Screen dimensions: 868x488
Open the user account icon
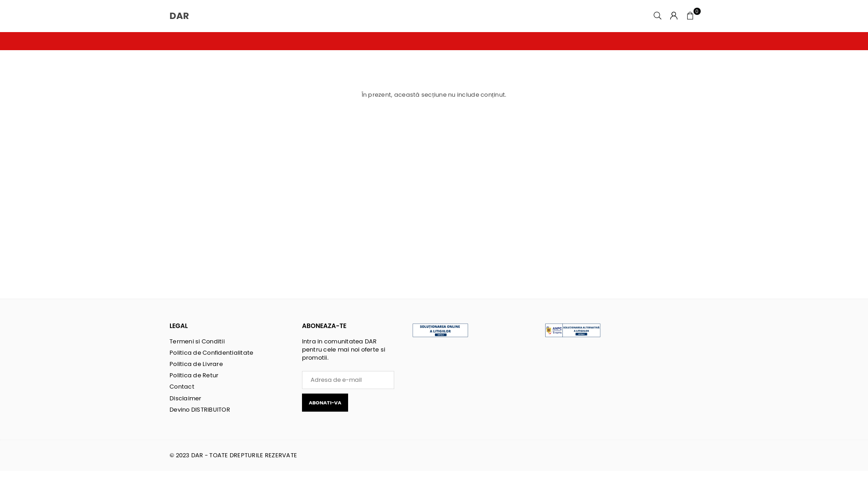(x=674, y=16)
